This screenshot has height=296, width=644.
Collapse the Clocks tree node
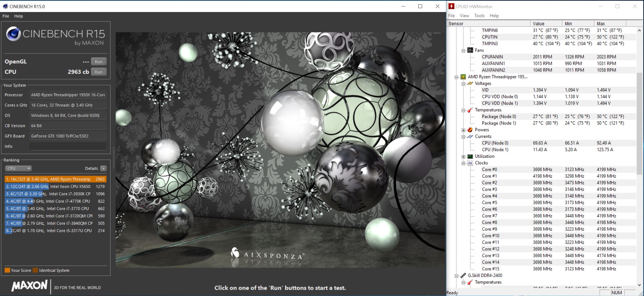tap(463, 163)
